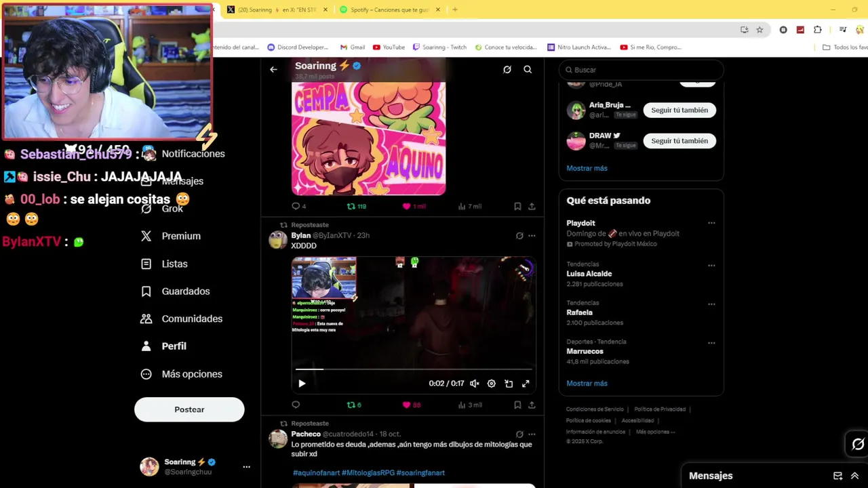Image resolution: width=868 pixels, height=488 pixels.
Task: Open account switcher dots beside Soarinng
Action: [x=246, y=466]
